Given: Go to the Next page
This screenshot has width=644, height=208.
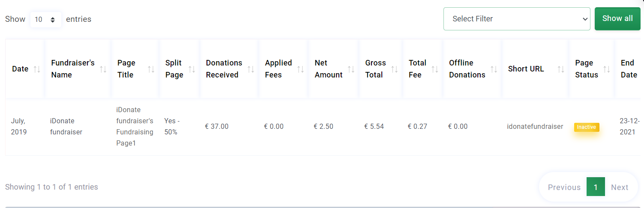Looking at the screenshot, I should click(x=620, y=187).
